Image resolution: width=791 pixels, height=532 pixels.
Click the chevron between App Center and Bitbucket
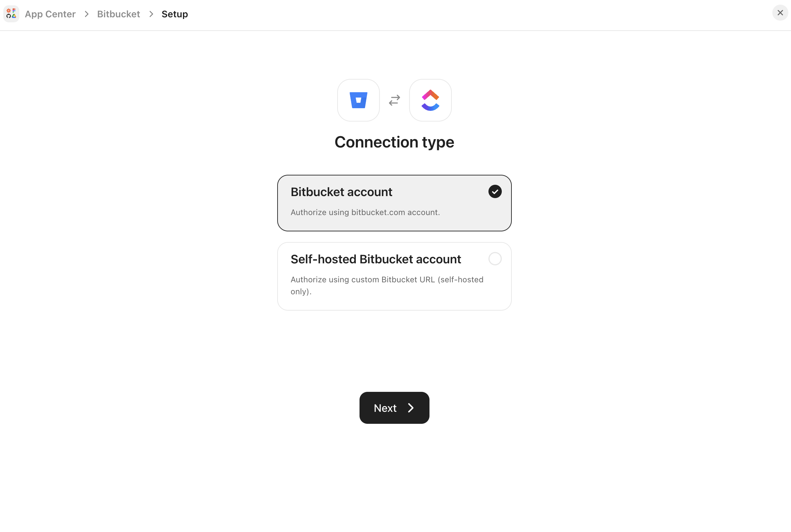point(87,14)
